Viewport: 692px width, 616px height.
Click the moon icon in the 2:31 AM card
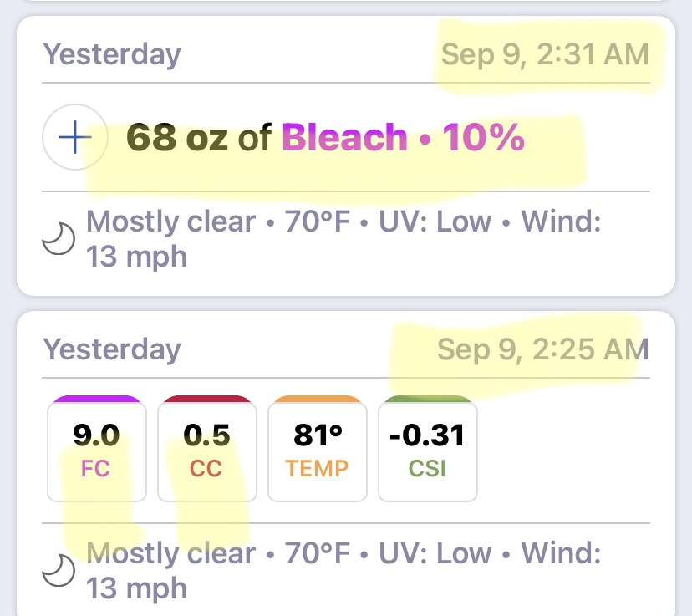[59, 239]
